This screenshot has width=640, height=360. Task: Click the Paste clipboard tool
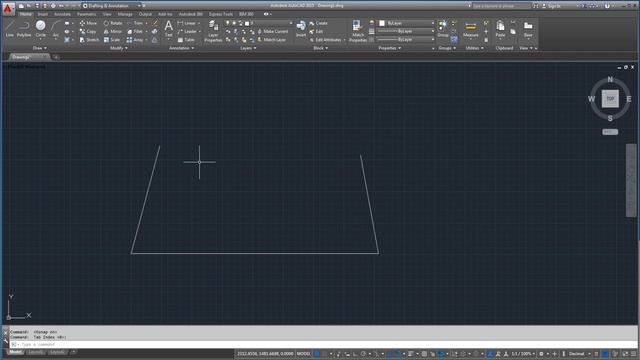[x=500, y=29]
